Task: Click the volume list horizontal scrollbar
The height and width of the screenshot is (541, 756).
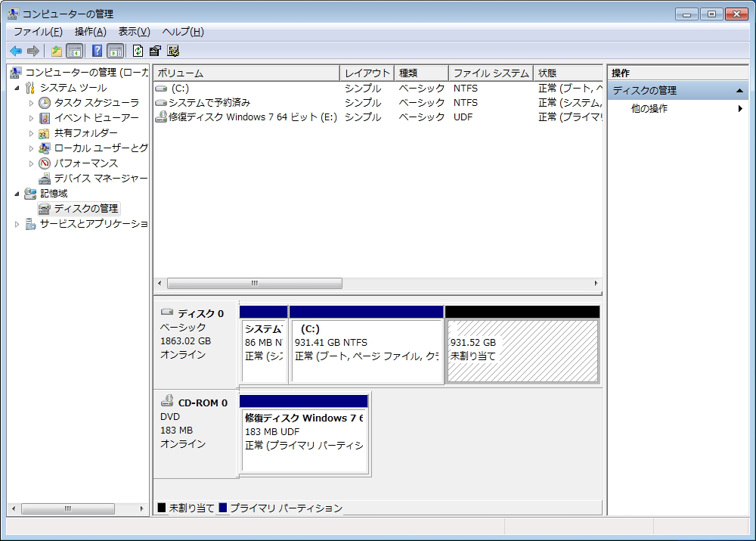Action: pos(255,283)
